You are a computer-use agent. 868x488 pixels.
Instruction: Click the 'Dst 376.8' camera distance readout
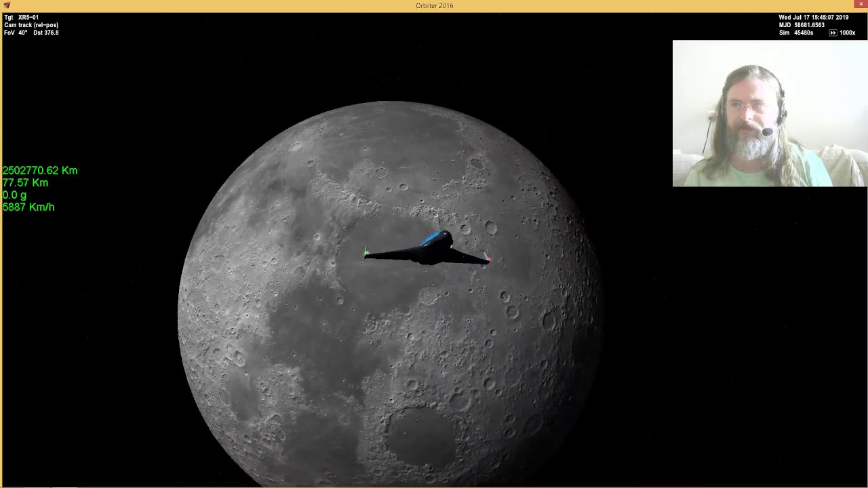tap(46, 33)
